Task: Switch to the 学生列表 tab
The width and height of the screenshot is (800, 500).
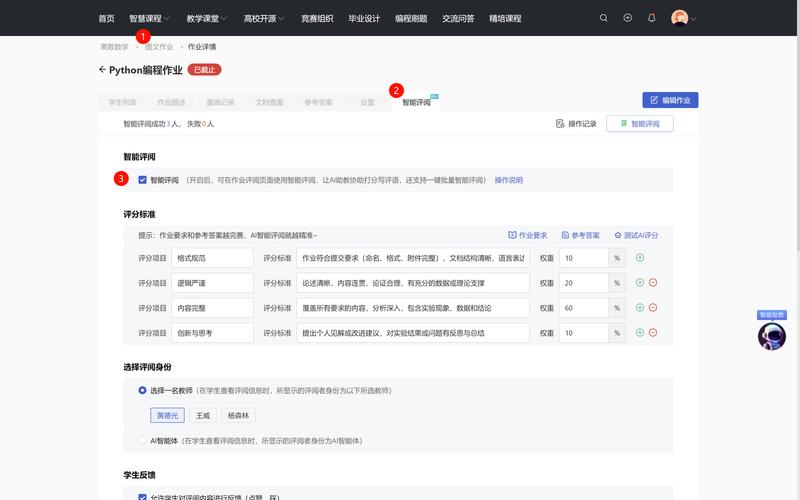Action: tap(122, 102)
